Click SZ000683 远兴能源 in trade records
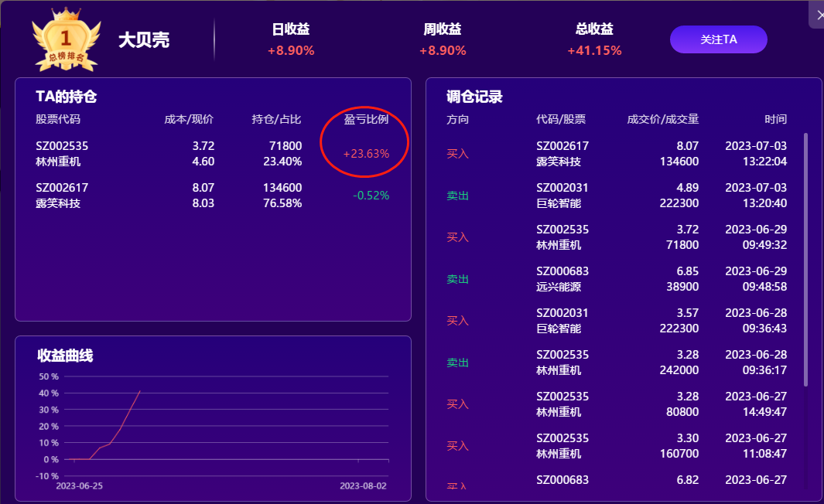 [x=562, y=279]
